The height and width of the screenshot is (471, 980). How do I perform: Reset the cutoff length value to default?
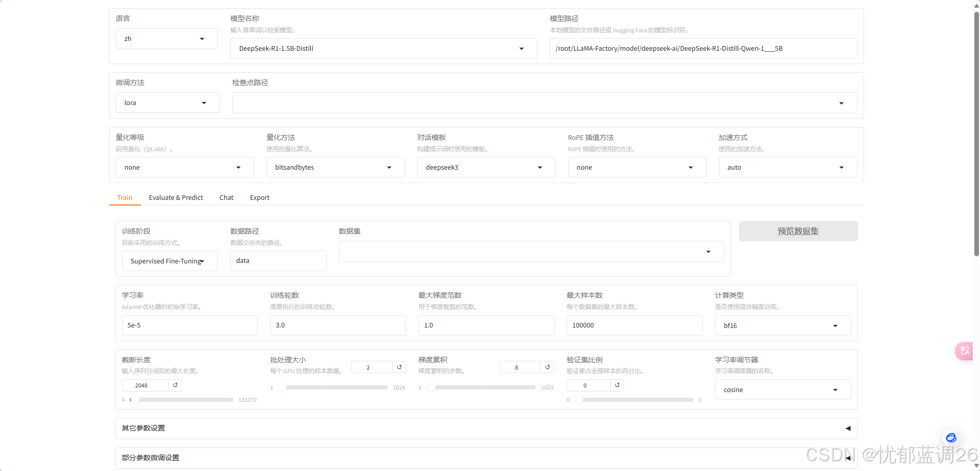[175, 385]
